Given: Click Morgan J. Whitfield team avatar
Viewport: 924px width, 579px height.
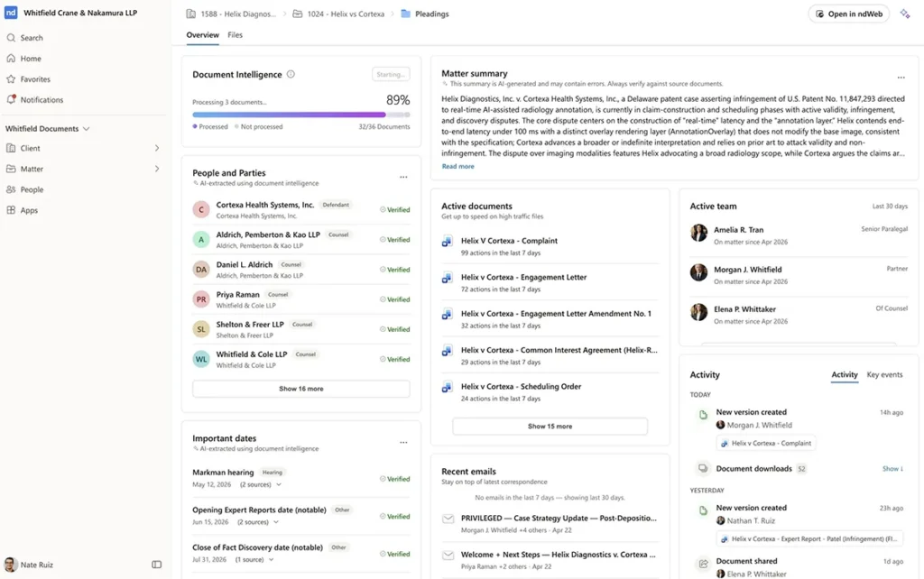Looking at the screenshot, I should tap(699, 272).
